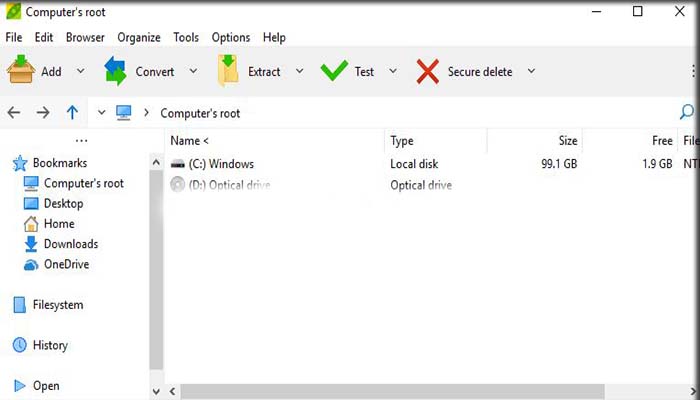700x400 pixels.
Task: Expand the address bar history chevron
Action: 101,112
